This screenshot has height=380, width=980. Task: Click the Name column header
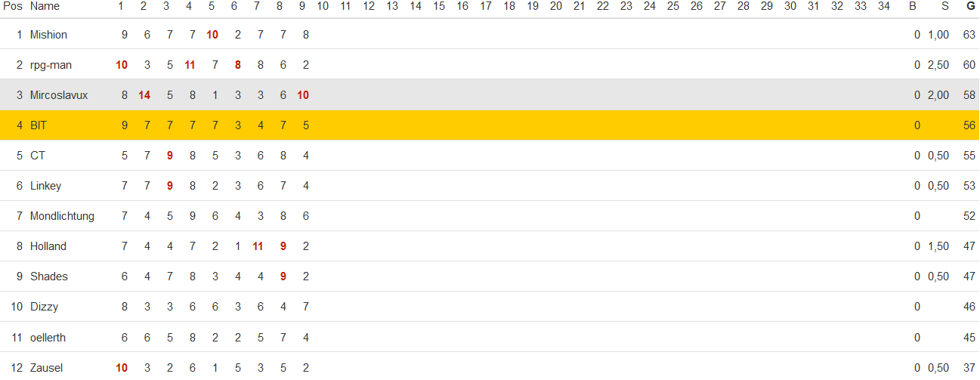tap(45, 7)
